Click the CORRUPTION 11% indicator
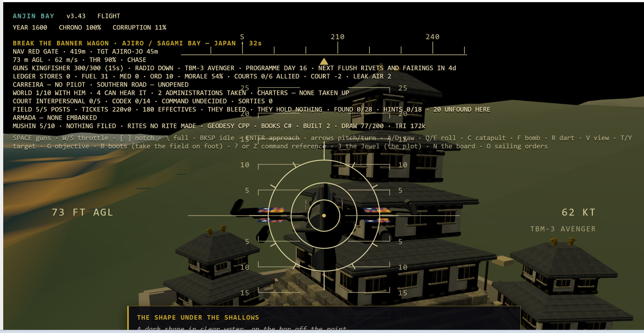This screenshot has width=644, height=333. tap(139, 27)
